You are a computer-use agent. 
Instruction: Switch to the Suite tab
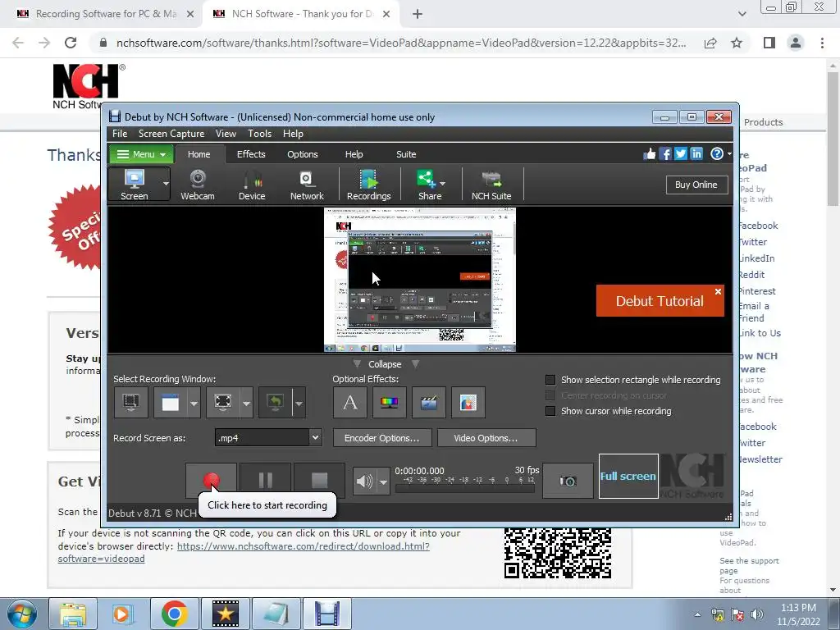tap(406, 154)
